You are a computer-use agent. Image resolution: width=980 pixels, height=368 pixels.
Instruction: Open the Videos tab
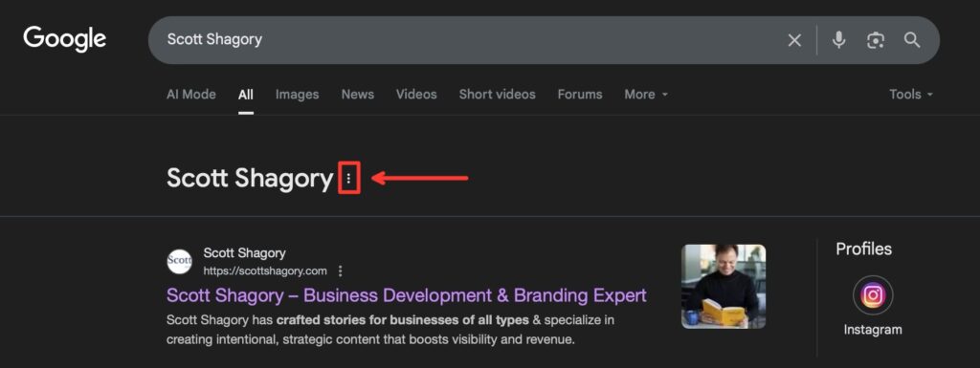pos(416,95)
